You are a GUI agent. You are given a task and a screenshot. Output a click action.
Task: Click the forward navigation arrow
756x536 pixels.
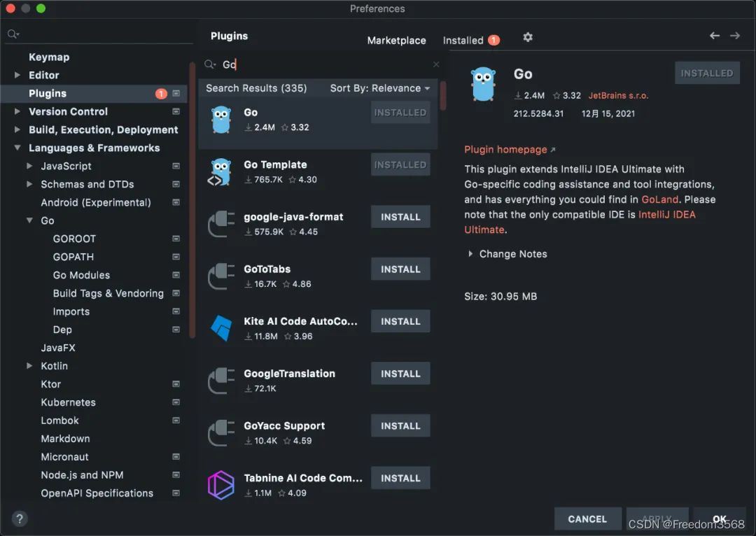click(x=735, y=36)
